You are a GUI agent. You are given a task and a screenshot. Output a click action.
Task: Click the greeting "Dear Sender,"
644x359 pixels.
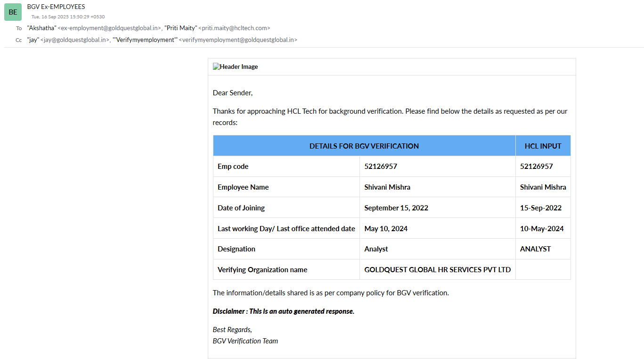(233, 93)
